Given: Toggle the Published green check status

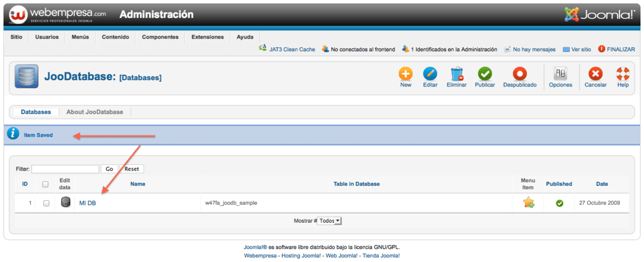Looking at the screenshot, I should [559, 203].
